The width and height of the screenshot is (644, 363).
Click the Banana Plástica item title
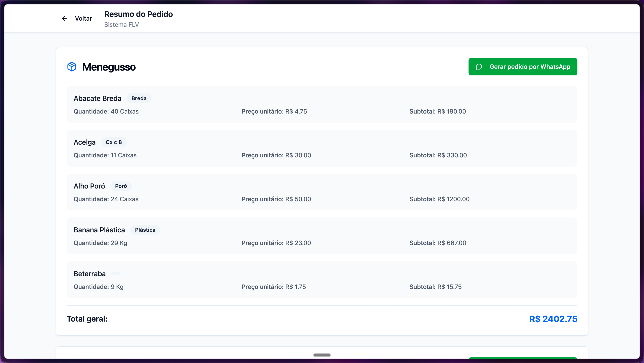tap(99, 230)
